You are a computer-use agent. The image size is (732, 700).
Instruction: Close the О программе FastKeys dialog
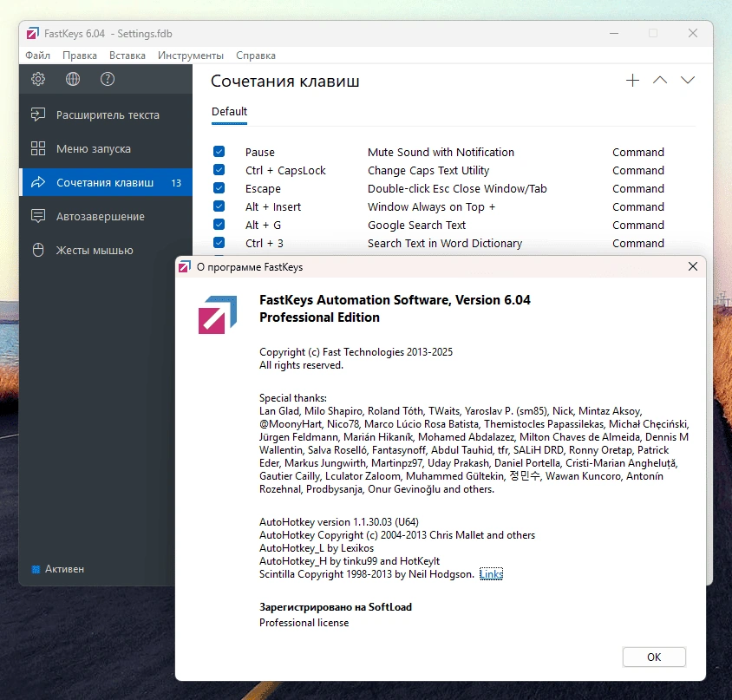coord(693,266)
